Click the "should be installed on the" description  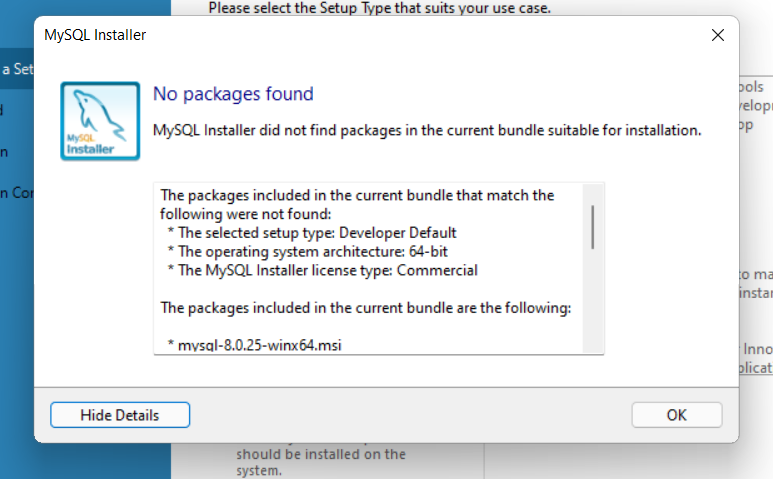[321, 454]
